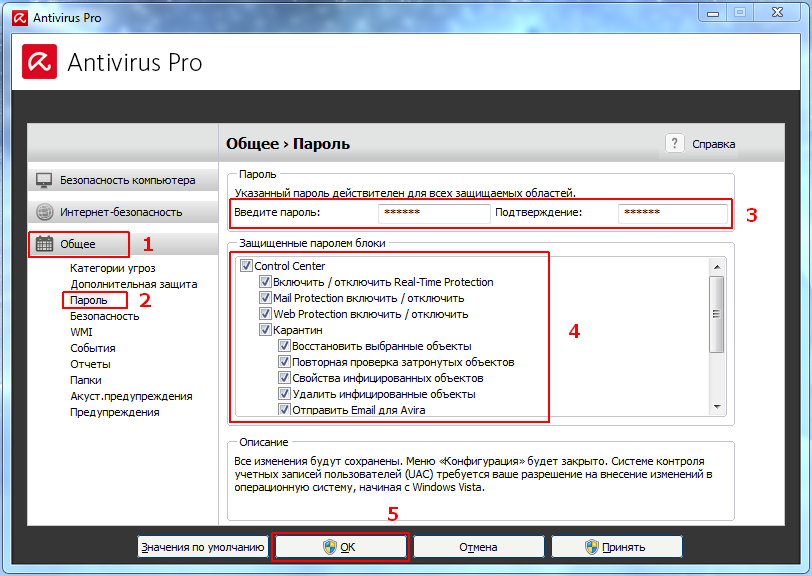The height and width of the screenshot is (576, 812).
Task: Click the scroll up arrow of block list
Action: [717, 267]
